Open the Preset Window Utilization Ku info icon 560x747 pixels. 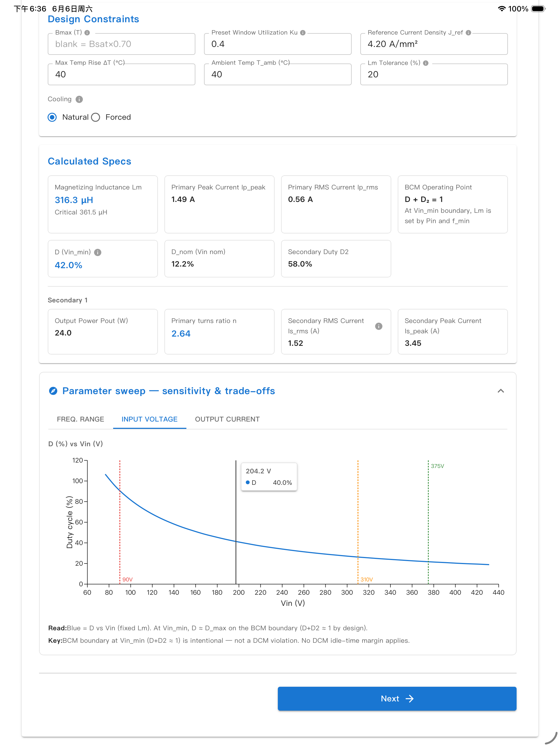[303, 33]
